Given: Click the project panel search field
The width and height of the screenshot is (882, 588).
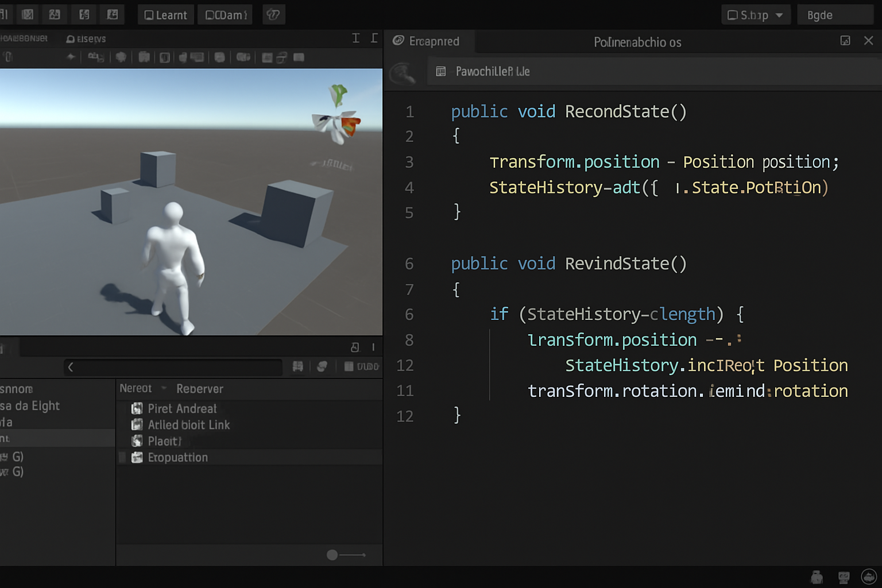Looking at the screenshot, I should point(173,367).
